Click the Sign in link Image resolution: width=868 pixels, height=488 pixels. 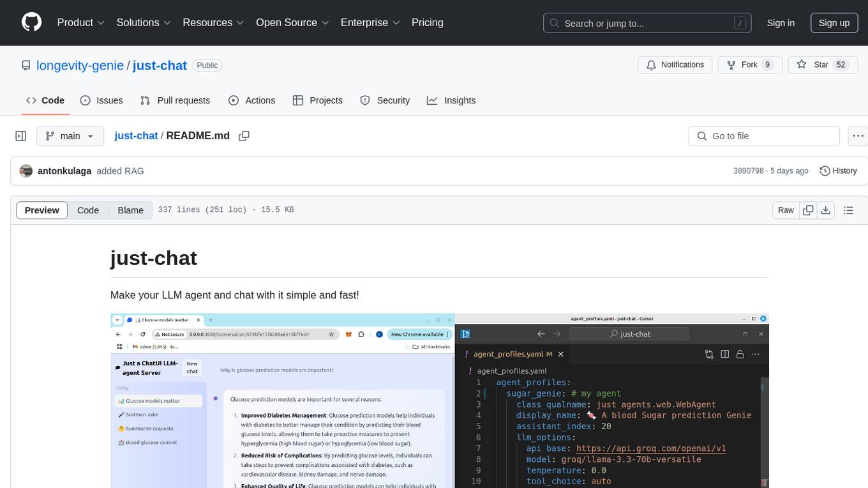tap(781, 23)
